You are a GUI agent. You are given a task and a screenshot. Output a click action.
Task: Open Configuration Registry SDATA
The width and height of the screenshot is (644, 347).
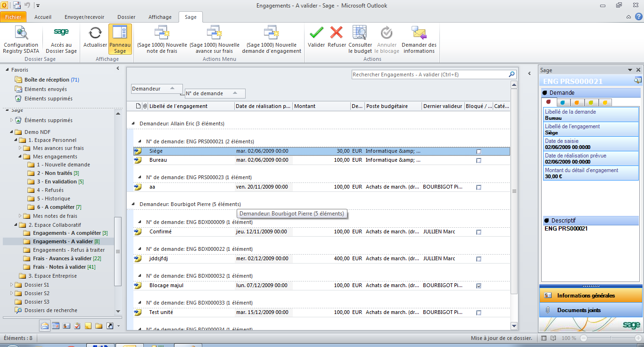point(21,40)
